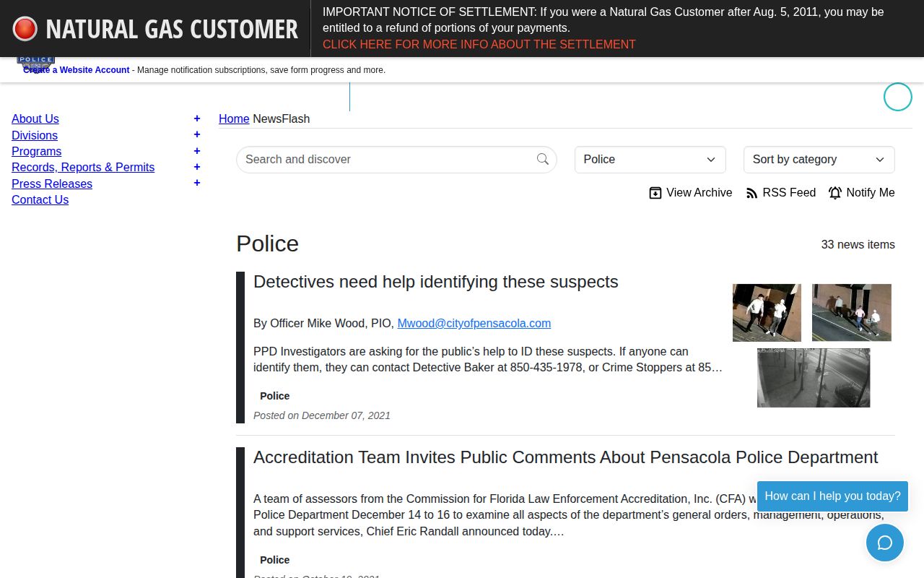Click the '33 news items' count

[x=858, y=244]
